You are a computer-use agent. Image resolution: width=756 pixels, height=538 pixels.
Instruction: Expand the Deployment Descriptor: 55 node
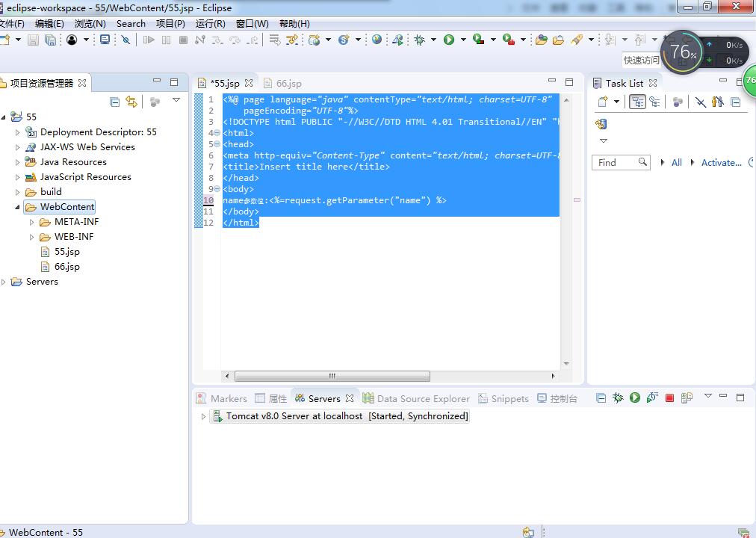tap(18, 132)
